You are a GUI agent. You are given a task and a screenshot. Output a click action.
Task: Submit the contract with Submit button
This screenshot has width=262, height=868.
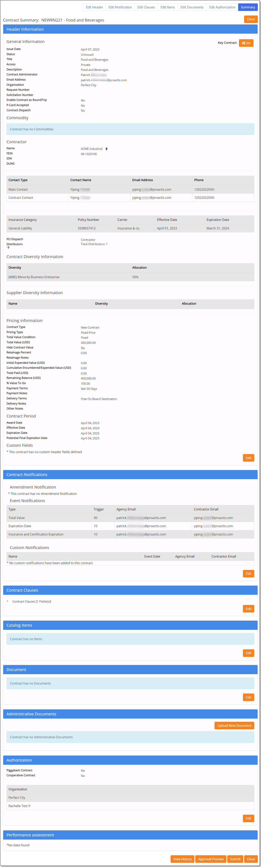click(235, 859)
